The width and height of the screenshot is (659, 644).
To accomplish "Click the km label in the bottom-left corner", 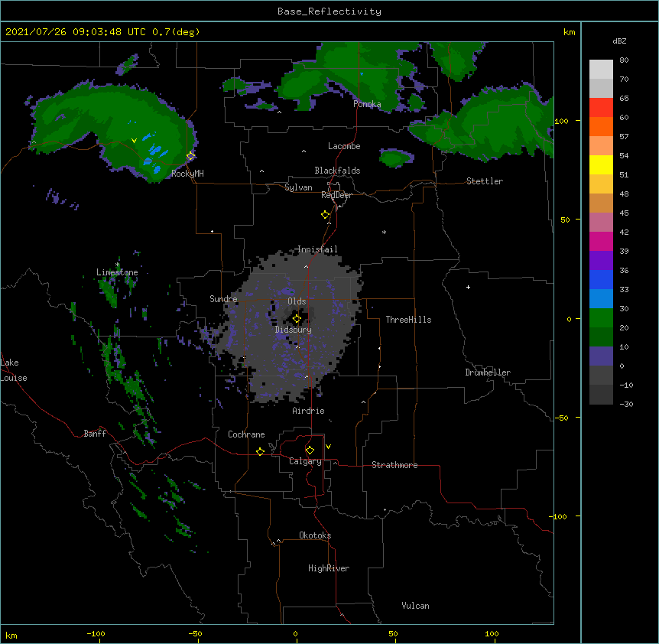I will click(x=11, y=635).
